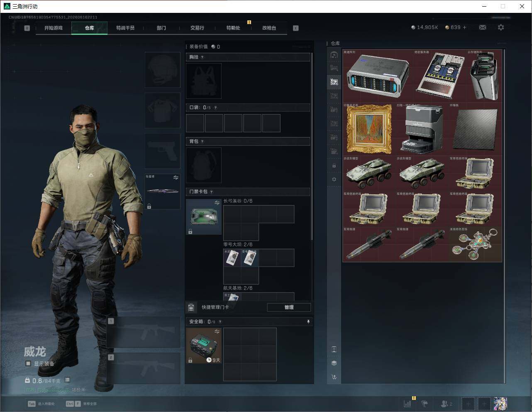Select the motherboard server item in top row
532x412 pixels.
[x=440, y=76]
